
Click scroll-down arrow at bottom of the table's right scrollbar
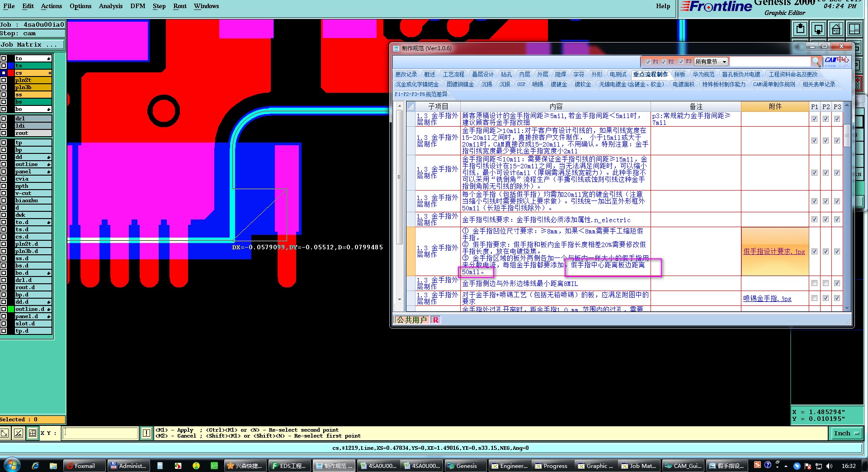point(847,308)
